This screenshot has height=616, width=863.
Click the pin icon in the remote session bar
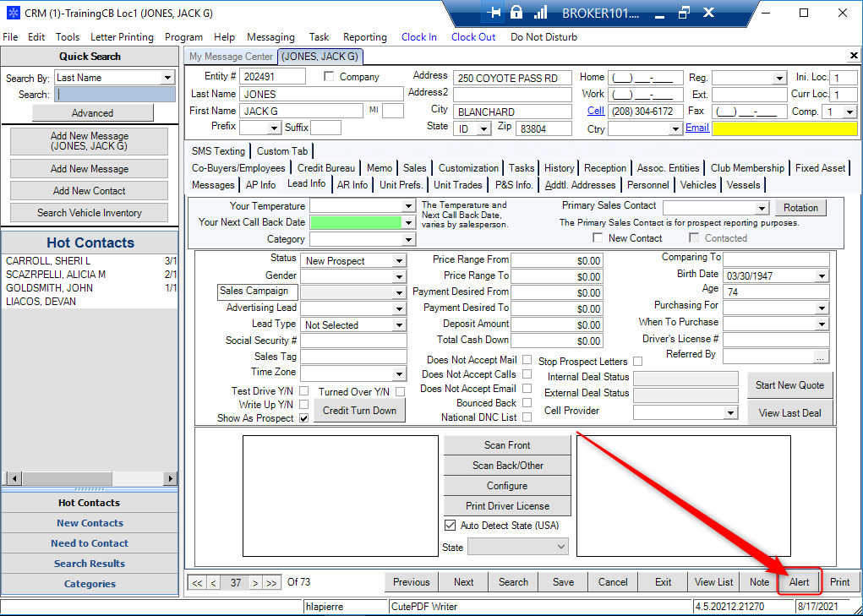pyautogui.click(x=494, y=13)
